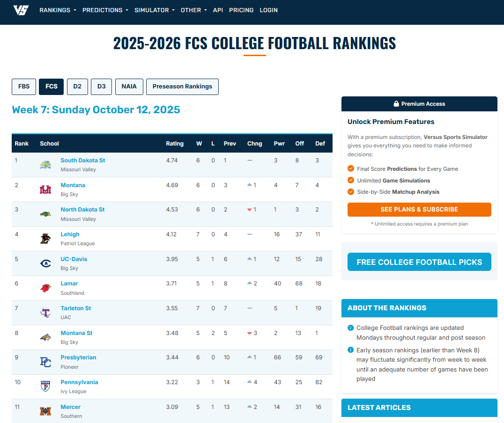The image size is (504, 423).
Task: Click the Pennsylvania shield logo
Action: 45,387
